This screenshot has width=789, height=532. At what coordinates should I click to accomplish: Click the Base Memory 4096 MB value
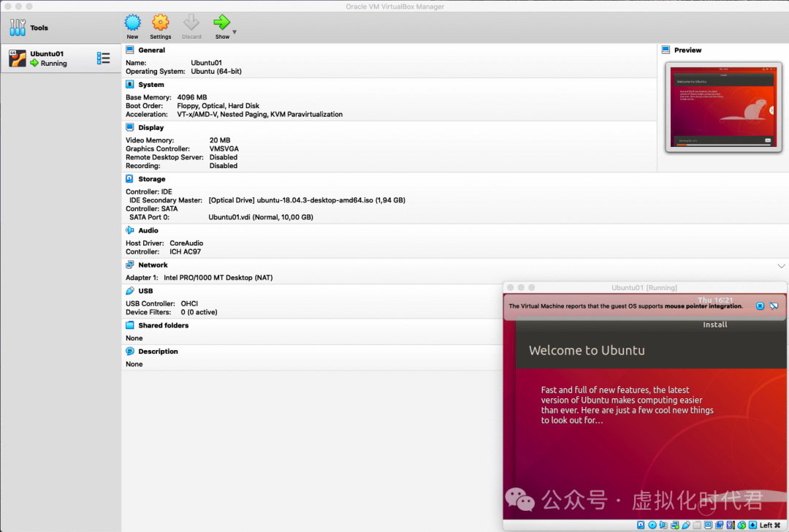pos(191,97)
